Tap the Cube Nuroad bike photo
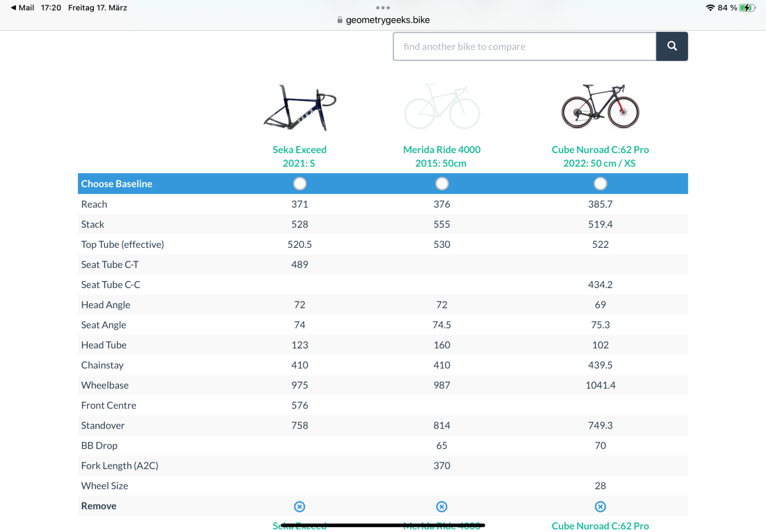This screenshot has height=532, width=766. pos(600,107)
